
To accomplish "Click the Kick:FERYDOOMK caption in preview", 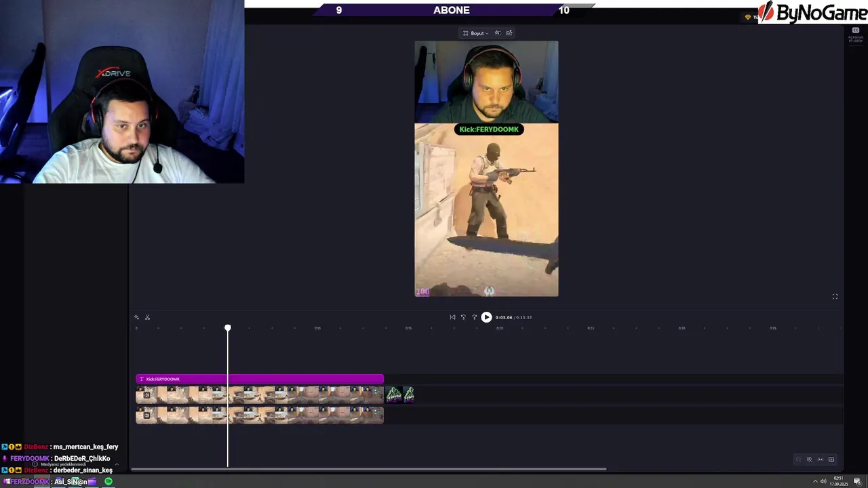I will 489,129.
